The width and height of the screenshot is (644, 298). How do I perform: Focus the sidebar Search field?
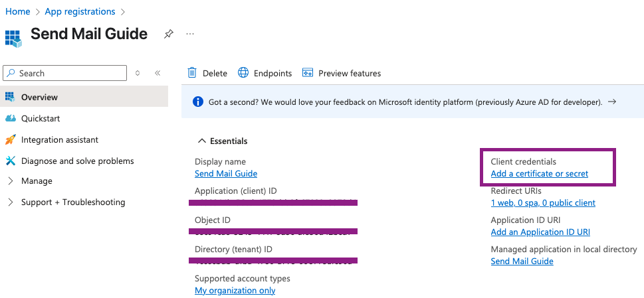click(65, 73)
